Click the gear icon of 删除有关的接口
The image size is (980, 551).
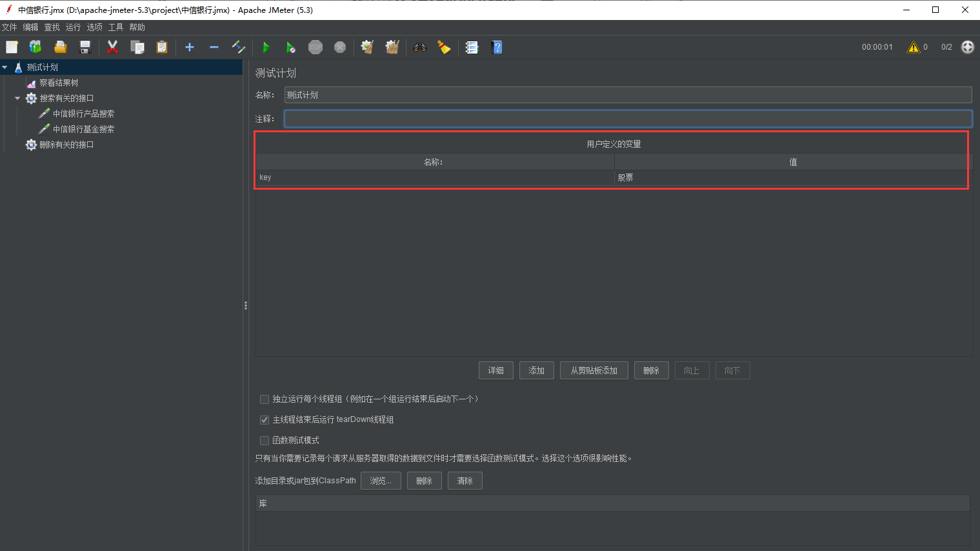click(31, 145)
